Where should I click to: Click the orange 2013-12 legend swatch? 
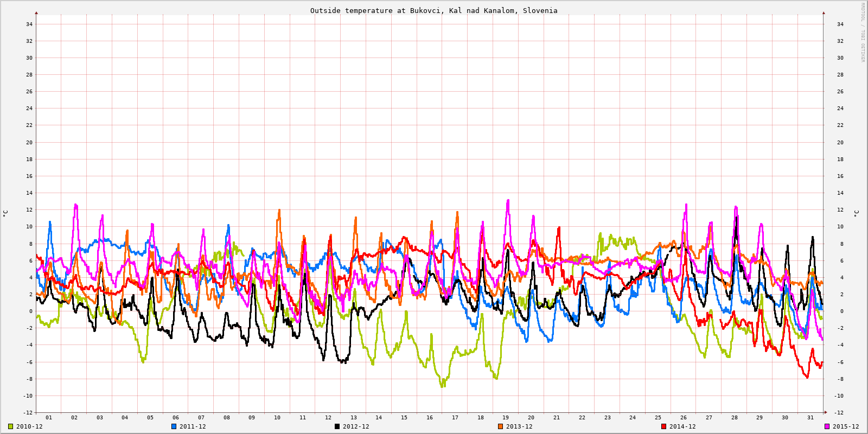pos(500,426)
